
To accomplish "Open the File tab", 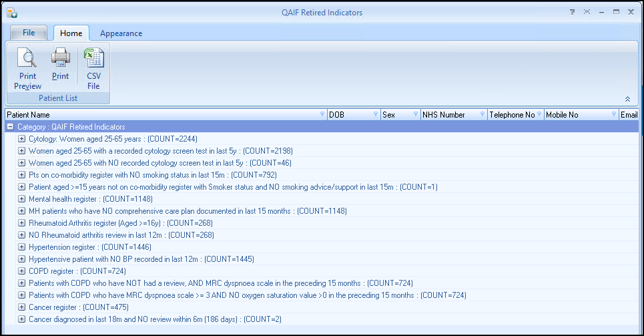I will 29,33.
